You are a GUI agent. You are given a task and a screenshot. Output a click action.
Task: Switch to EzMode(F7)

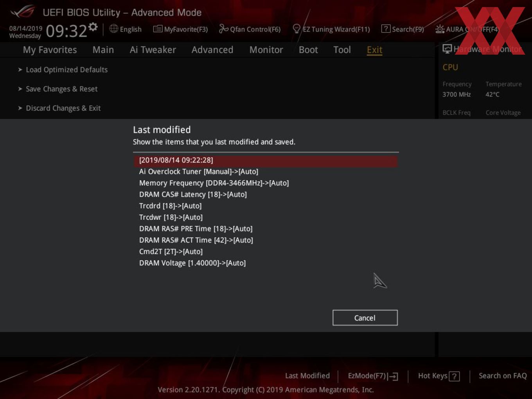pos(373,376)
